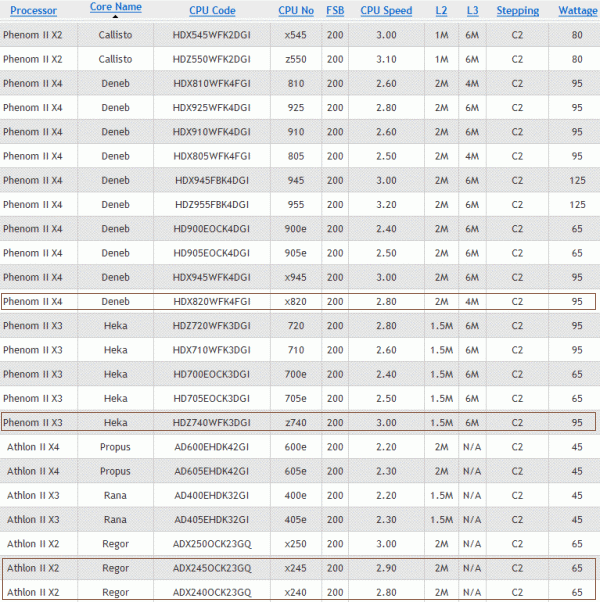Select CPU code HDX820WFK4FGI
This screenshot has width=600, height=602.
tap(212, 301)
